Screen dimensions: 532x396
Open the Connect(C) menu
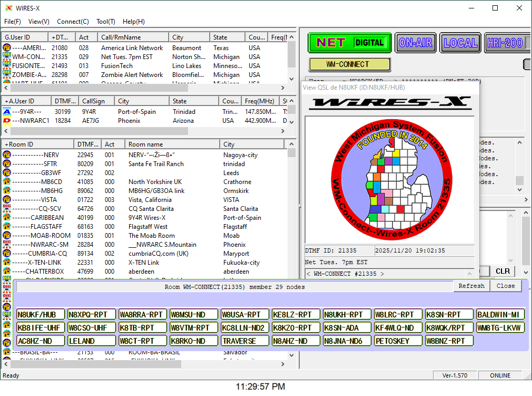(x=73, y=22)
